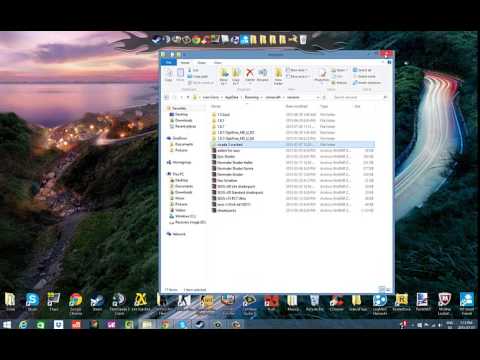Viewport: 480px width, 360px height.
Task: Switch to the Home ribbon tab
Action: tap(185, 63)
